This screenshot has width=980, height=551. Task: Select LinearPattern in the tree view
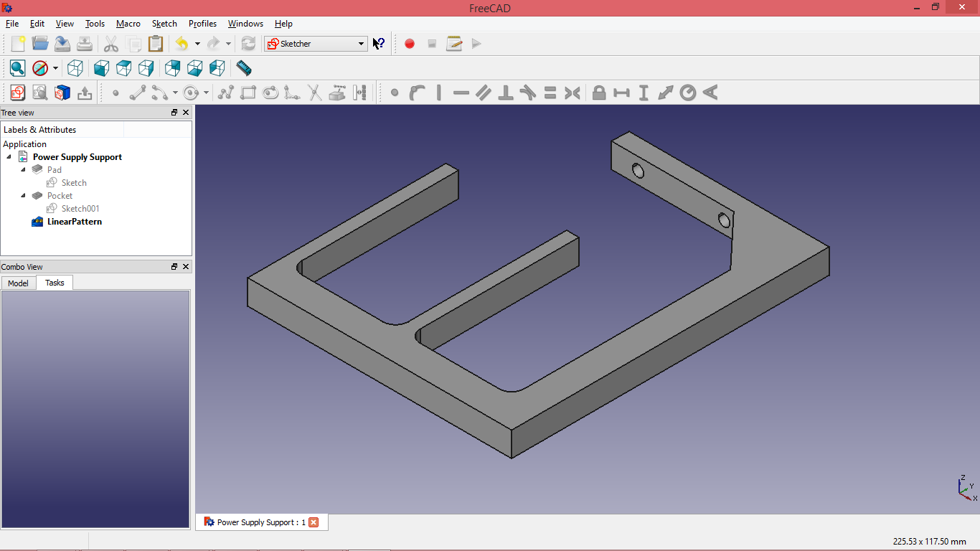point(74,222)
